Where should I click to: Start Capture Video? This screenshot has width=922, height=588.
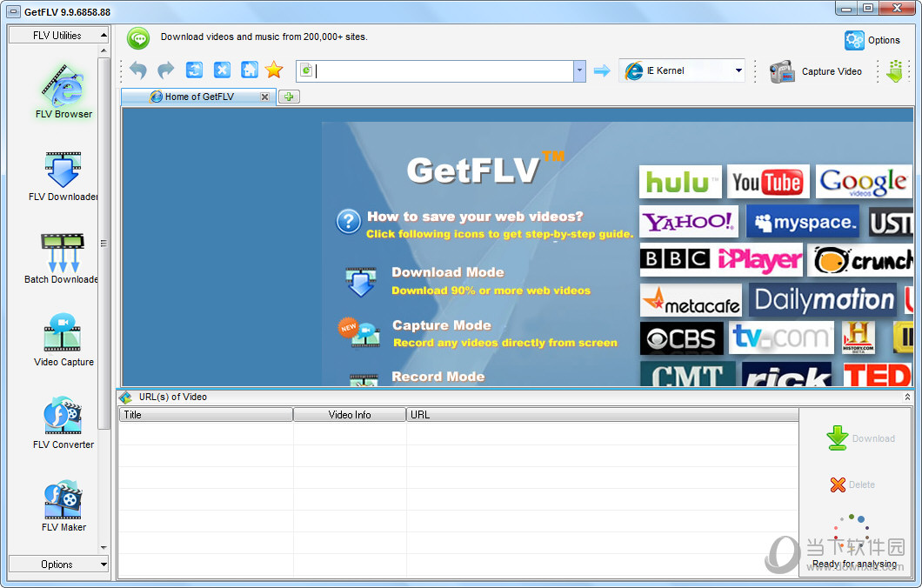coord(816,71)
